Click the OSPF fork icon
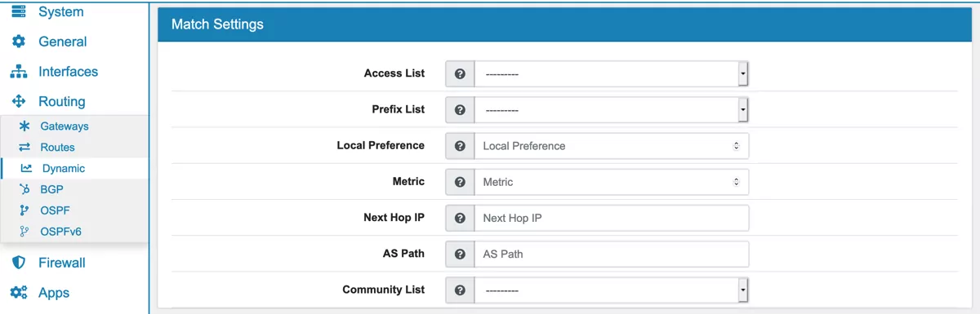The height and width of the screenshot is (314, 980). tap(24, 210)
